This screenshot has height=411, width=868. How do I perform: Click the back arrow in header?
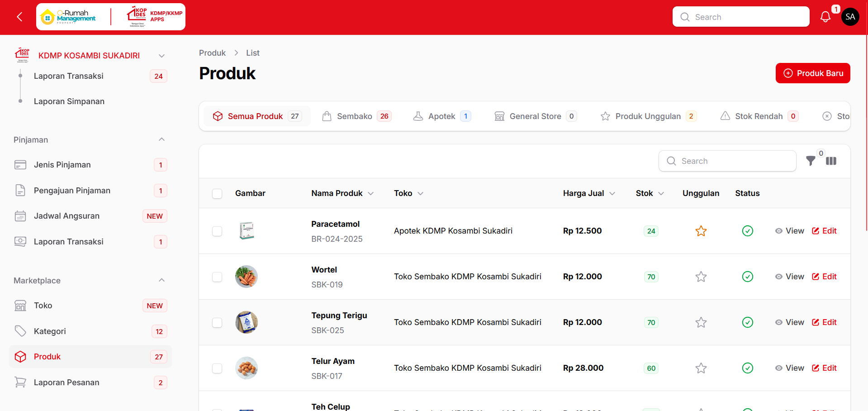pyautogui.click(x=19, y=17)
